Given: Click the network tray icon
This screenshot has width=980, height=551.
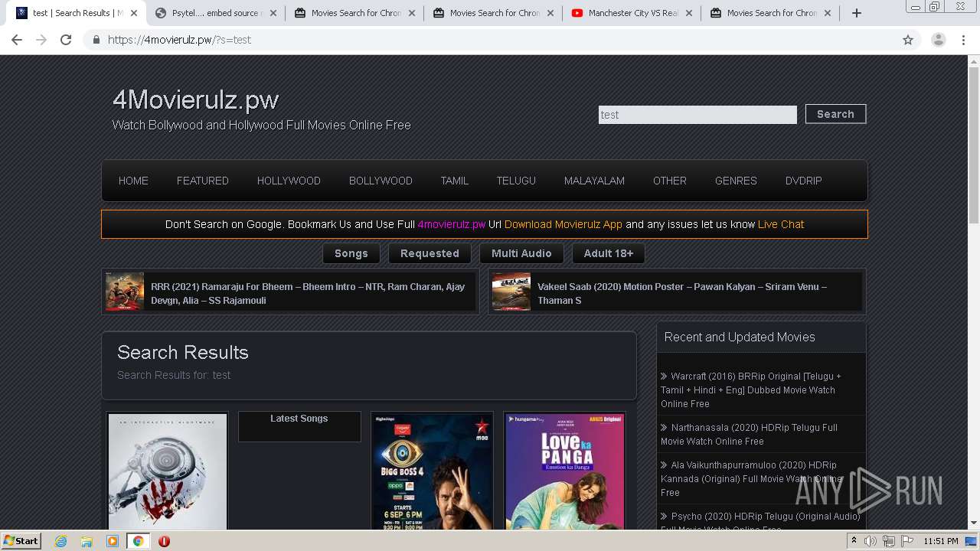Looking at the screenshot, I should pyautogui.click(x=888, y=541).
